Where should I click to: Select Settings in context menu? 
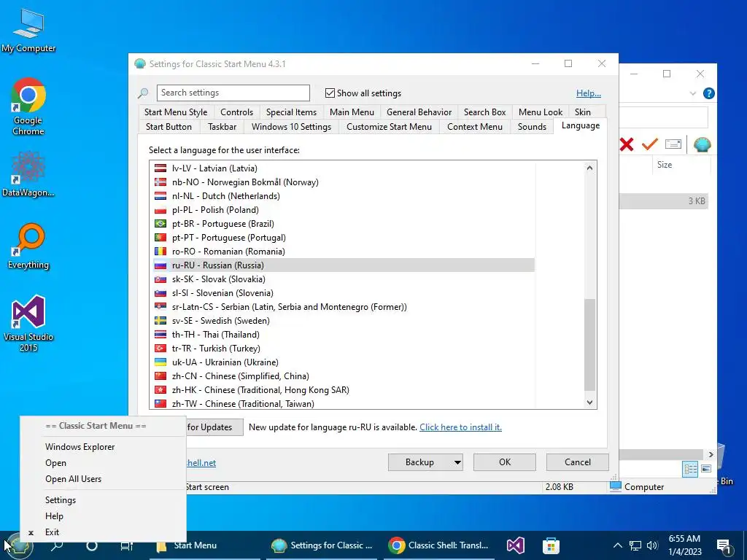pos(103,500)
